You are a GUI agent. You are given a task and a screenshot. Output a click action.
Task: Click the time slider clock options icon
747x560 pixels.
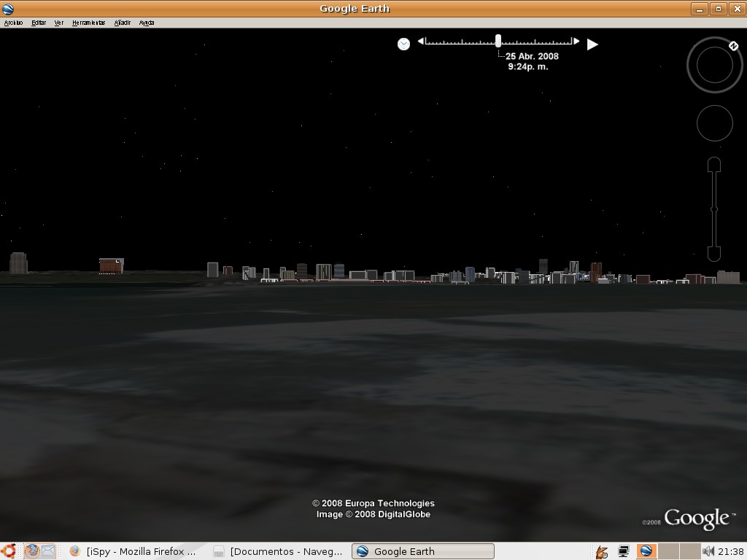point(403,44)
